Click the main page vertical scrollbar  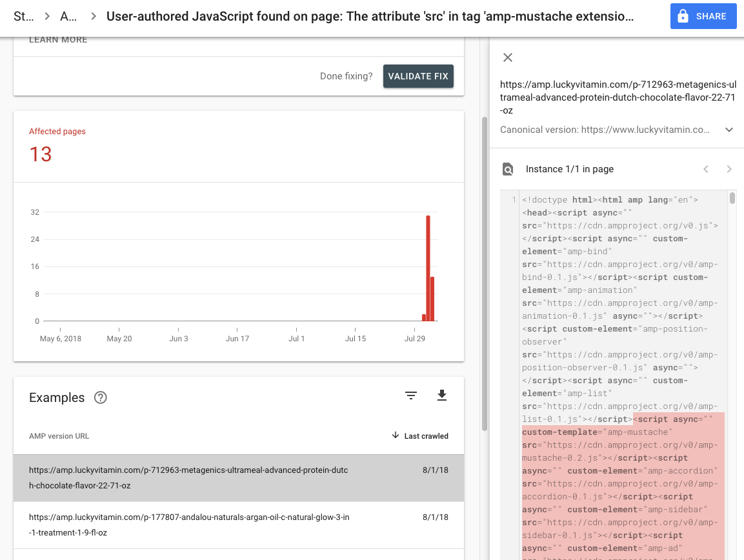485,274
